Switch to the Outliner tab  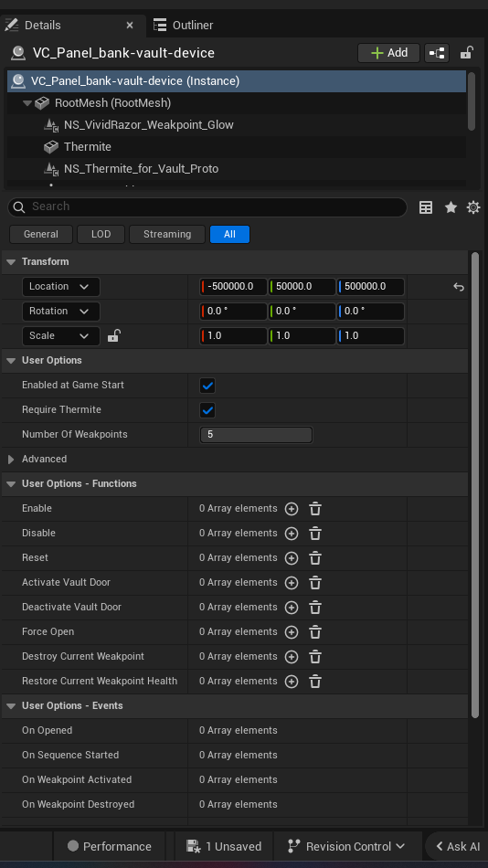(x=184, y=26)
